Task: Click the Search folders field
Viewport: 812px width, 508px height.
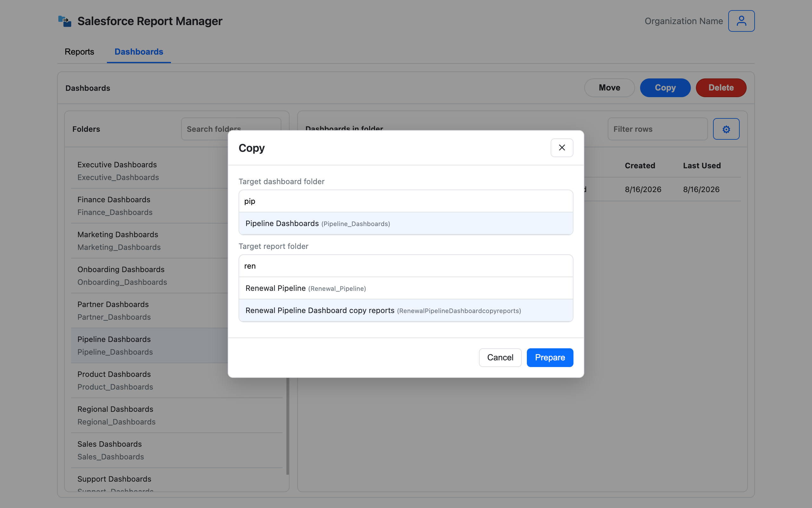Action: [x=231, y=129]
